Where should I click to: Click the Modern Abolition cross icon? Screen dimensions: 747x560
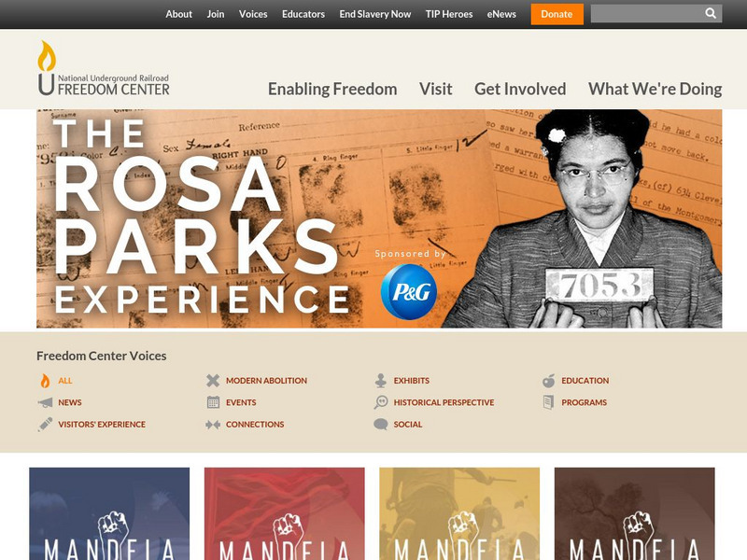[x=213, y=381]
